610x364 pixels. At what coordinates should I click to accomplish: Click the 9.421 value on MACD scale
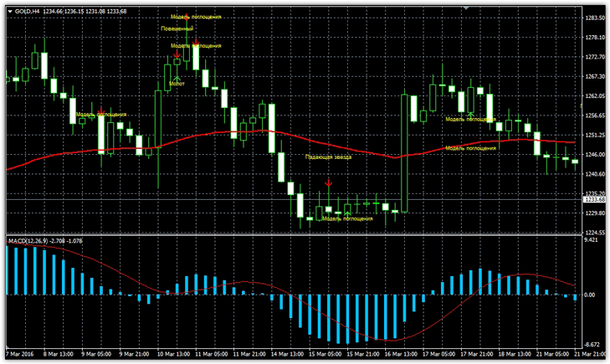[591, 240]
